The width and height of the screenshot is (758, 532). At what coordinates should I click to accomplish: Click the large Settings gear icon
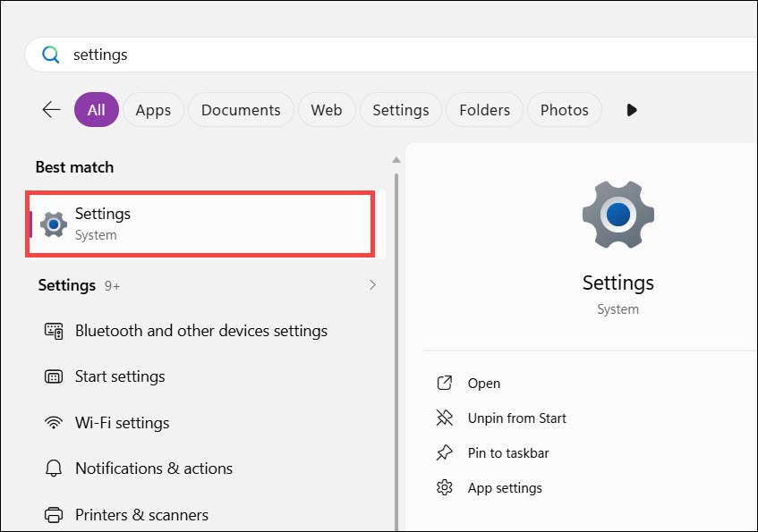pyautogui.click(x=617, y=215)
